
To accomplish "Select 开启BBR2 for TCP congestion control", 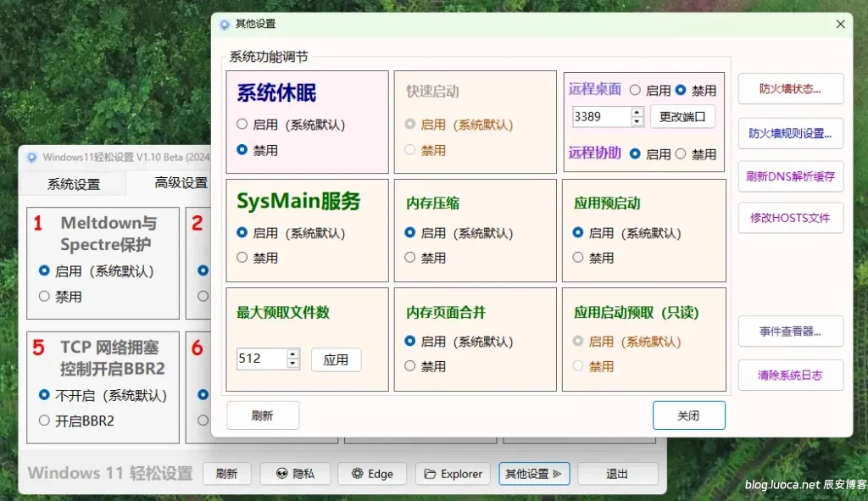I will click(x=45, y=420).
